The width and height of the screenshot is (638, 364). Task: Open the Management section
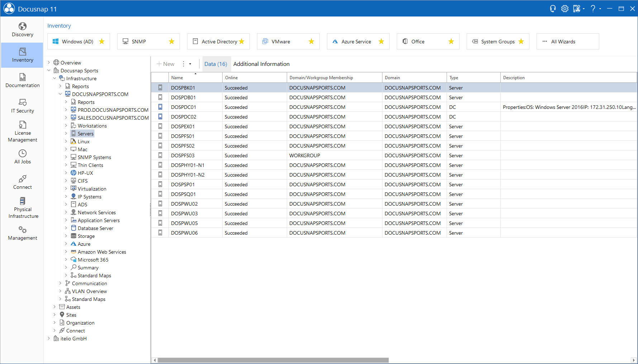22,233
